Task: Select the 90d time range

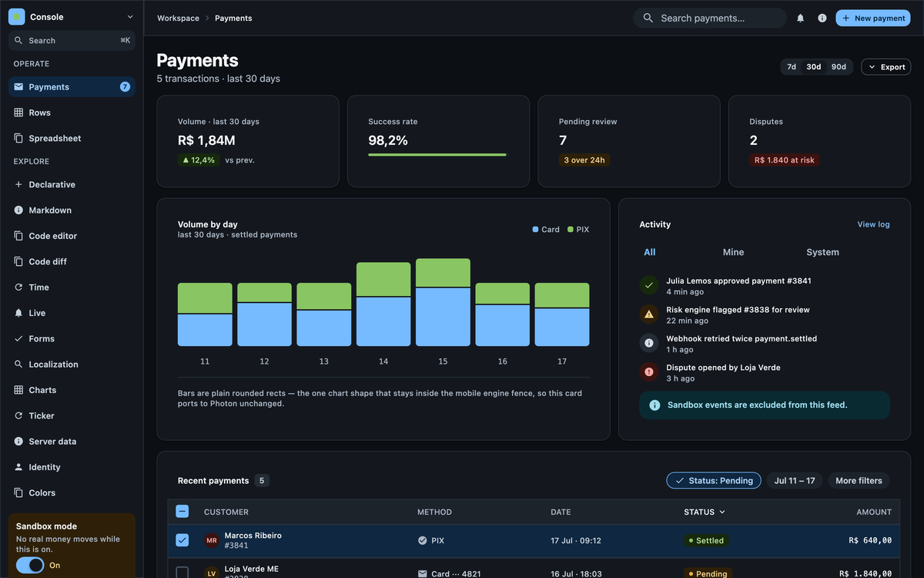Action: pyautogui.click(x=839, y=67)
